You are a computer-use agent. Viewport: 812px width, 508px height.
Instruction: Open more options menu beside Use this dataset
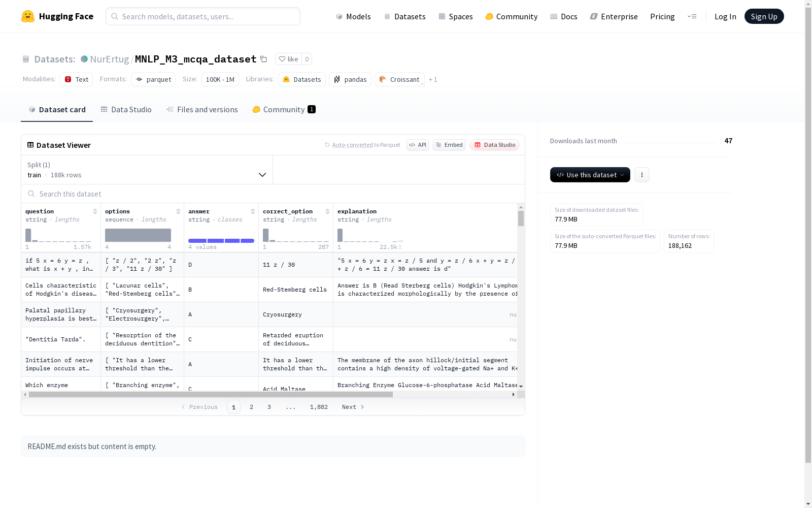(x=642, y=175)
